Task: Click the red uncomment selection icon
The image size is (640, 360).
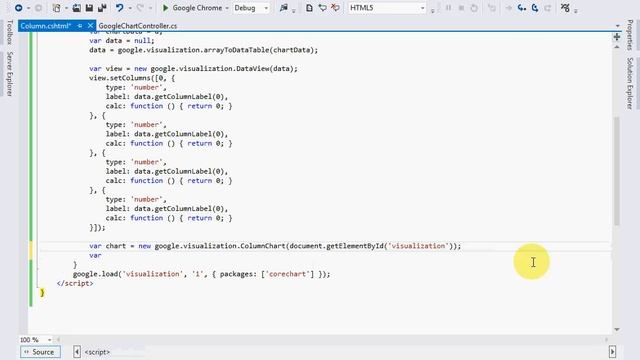Action: point(335,8)
